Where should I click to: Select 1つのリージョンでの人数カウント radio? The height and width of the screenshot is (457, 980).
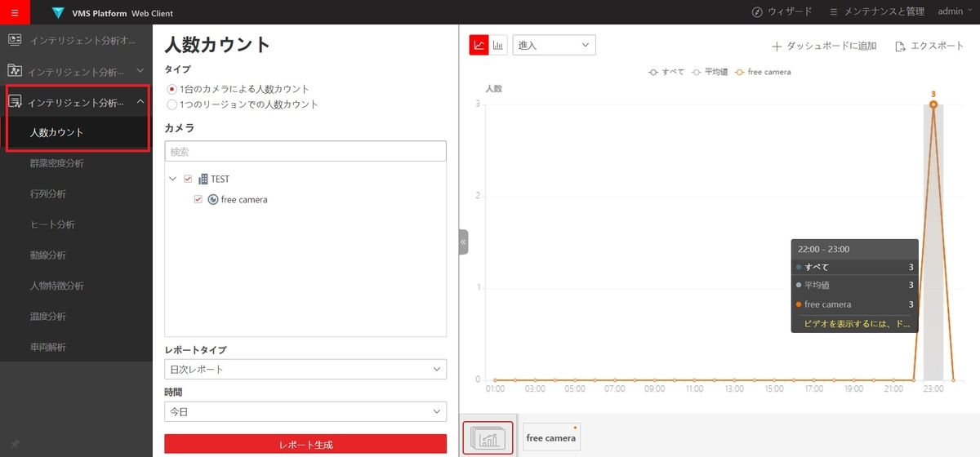171,104
